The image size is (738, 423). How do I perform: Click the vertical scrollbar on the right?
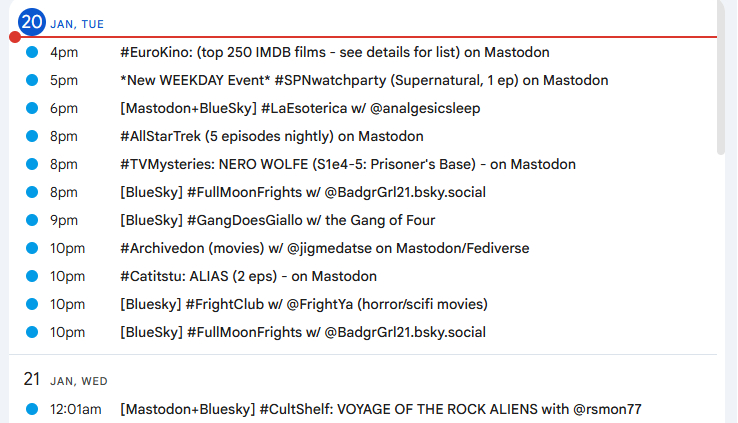point(722,80)
